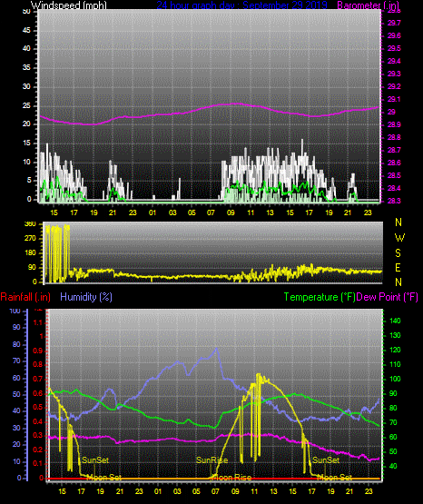Click the wind direction axis value 180
The width and height of the screenshot is (423, 504).
point(30,253)
